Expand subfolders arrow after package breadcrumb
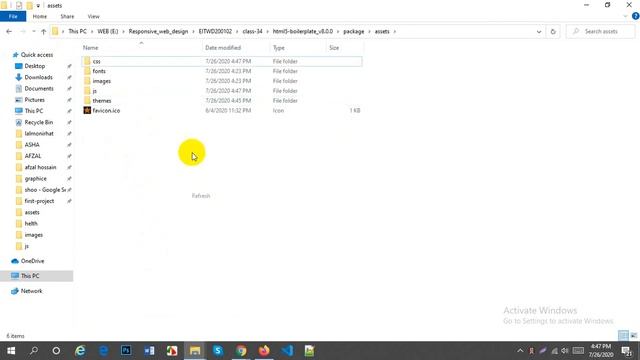 pyautogui.click(x=369, y=31)
